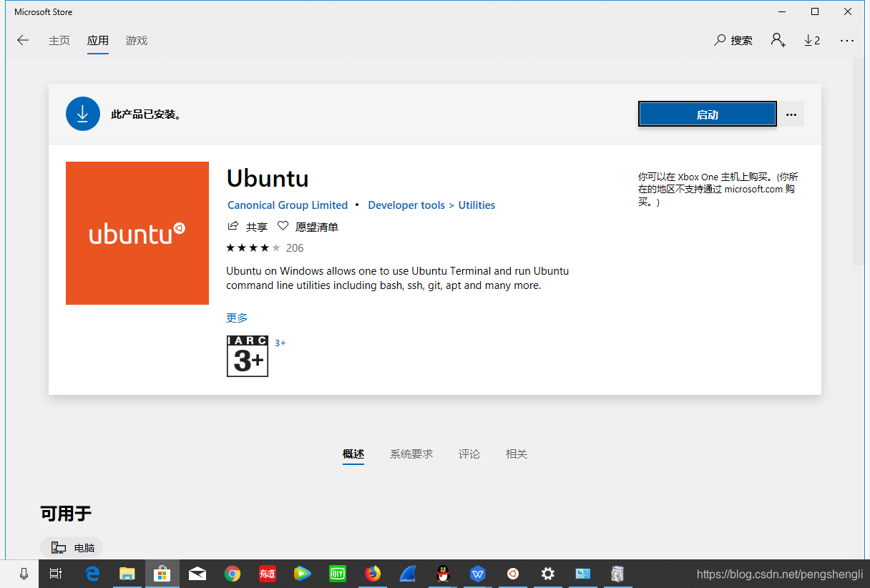
Task: Open the Youdao dictionary taskbar icon
Action: pos(268,574)
